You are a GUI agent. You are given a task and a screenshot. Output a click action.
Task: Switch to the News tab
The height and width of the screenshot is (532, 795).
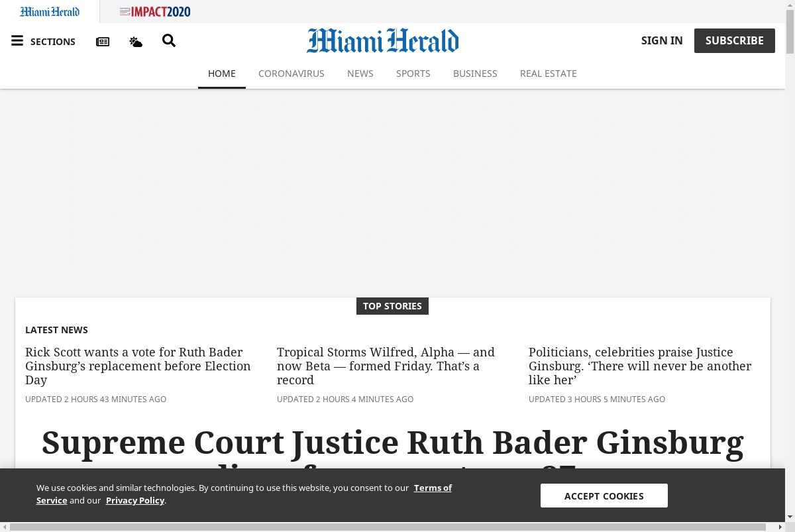point(360,74)
